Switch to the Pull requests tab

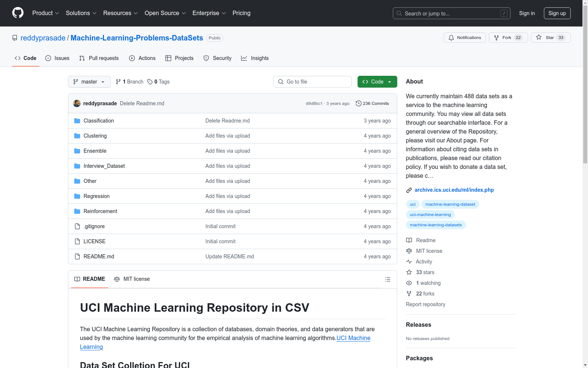pyautogui.click(x=99, y=58)
